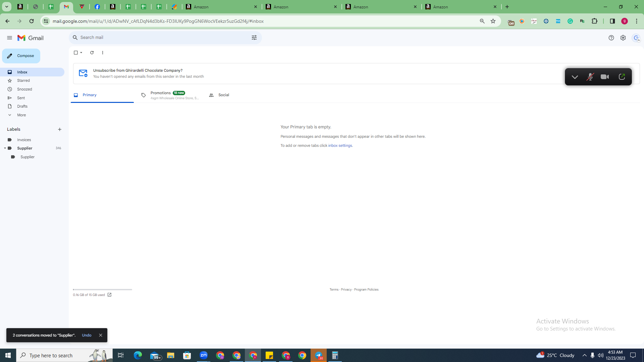644x362 pixels.
Task: Open the Windows notification center
Action: (x=633, y=355)
